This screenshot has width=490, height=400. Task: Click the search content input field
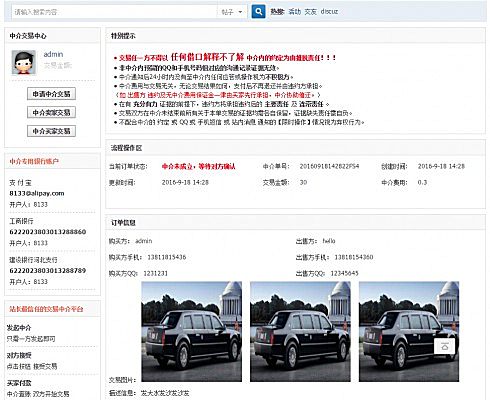(115, 12)
